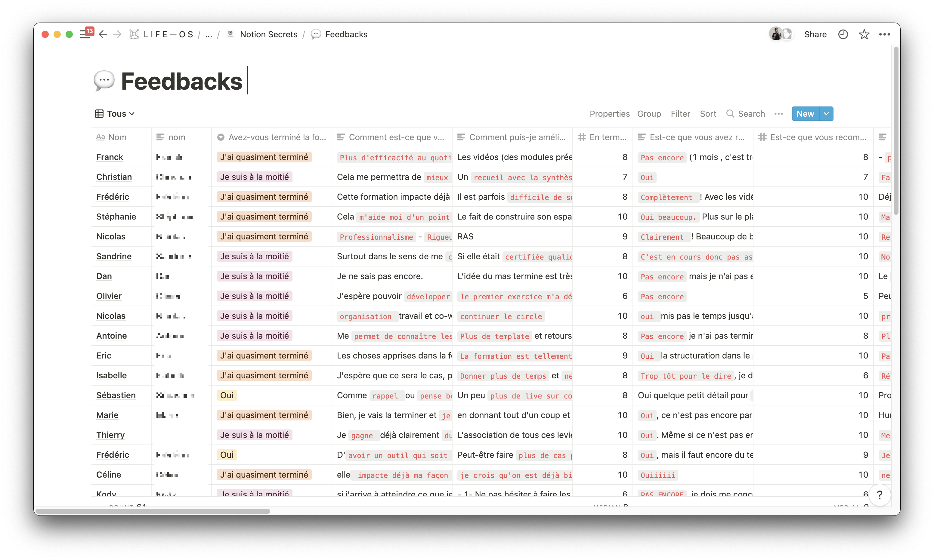Open database view options ellipsis
The height and width of the screenshot is (560, 934).
pos(778,114)
